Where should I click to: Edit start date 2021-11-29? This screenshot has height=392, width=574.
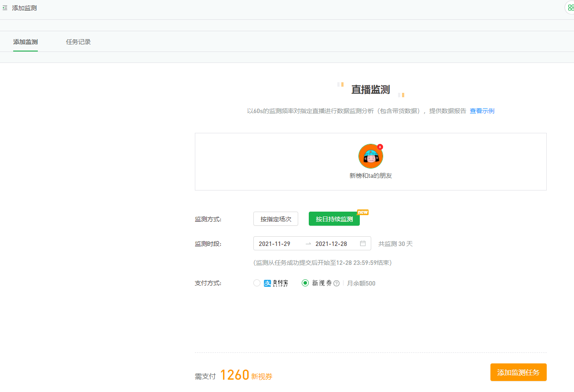coord(274,244)
